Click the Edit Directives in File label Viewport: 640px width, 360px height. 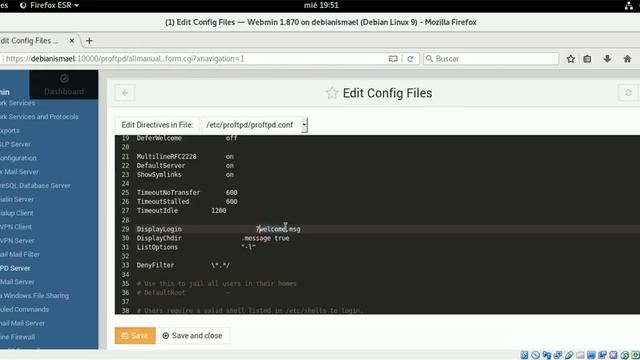click(157, 125)
